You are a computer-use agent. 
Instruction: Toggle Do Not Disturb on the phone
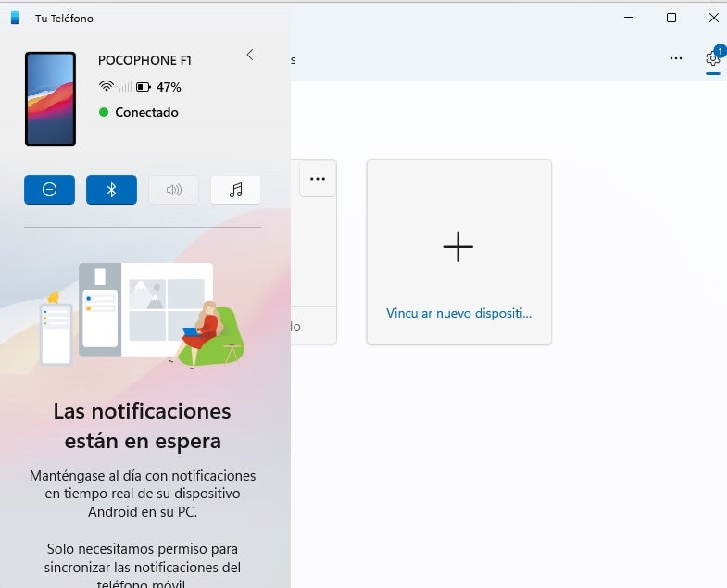[49, 190]
